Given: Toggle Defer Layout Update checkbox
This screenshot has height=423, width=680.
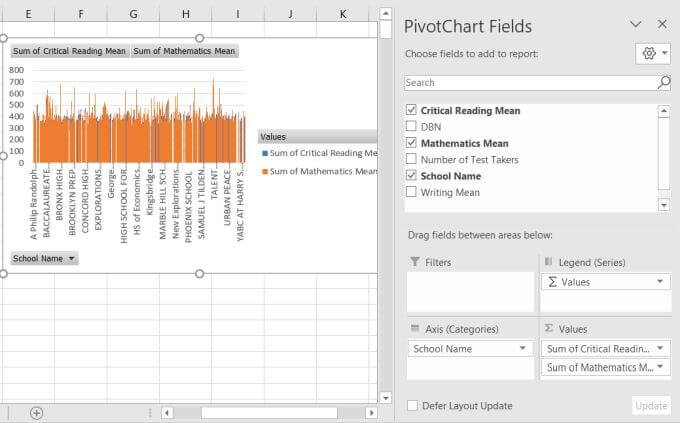Looking at the screenshot, I should tap(413, 405).
